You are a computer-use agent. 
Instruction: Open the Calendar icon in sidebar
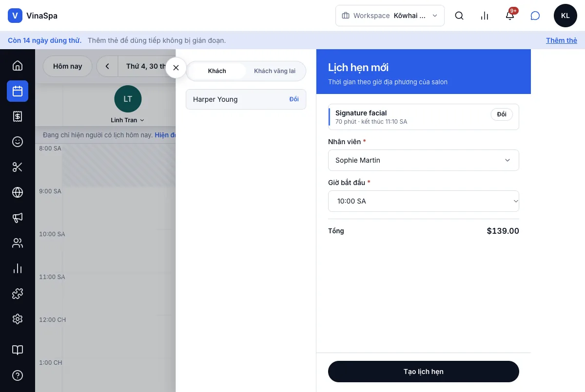coord(18,91)
